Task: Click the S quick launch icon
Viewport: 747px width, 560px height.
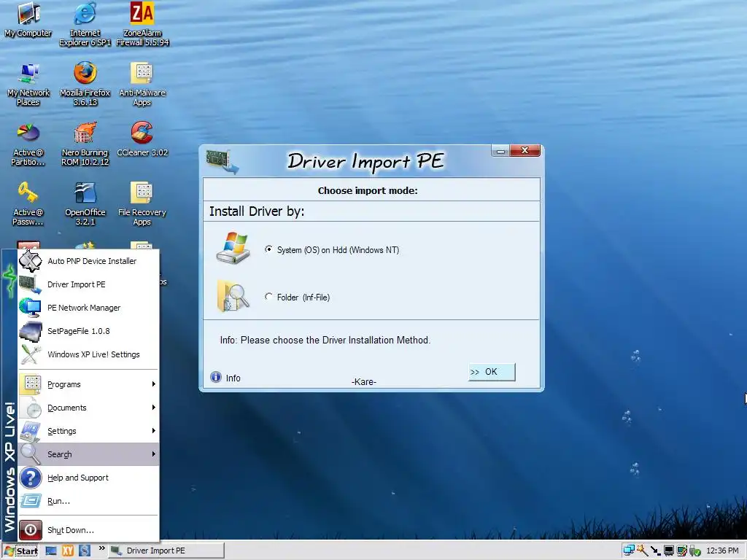Action: click(x=85, y=551)
